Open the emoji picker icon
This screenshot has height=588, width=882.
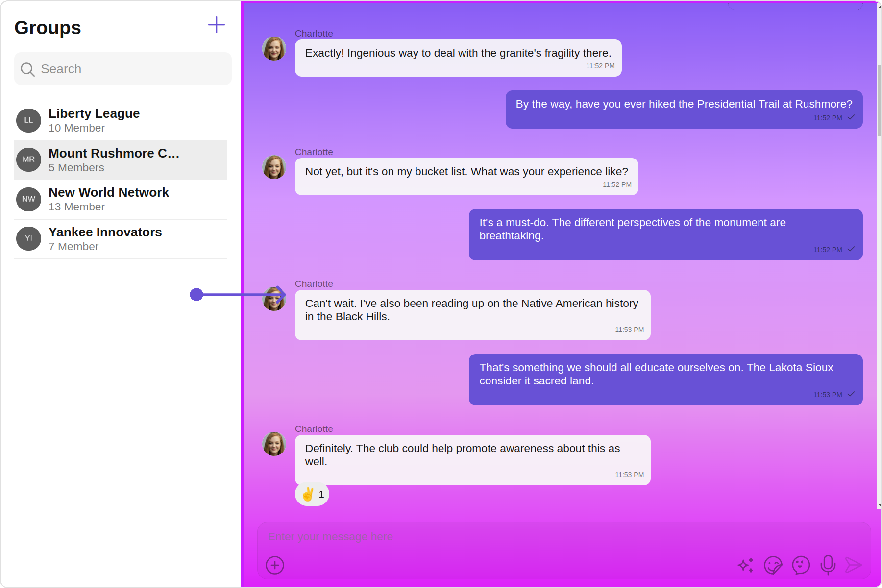point(801,565)
